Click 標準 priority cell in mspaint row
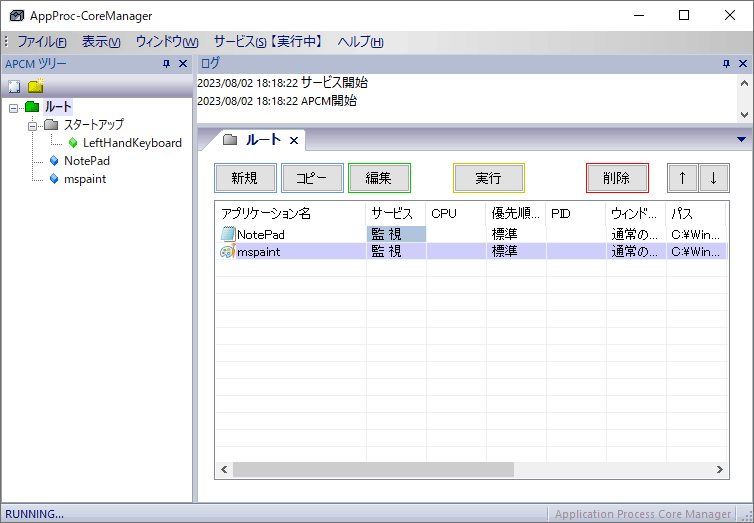The height and width of the screenshot is (523, 754). [516, 251]
